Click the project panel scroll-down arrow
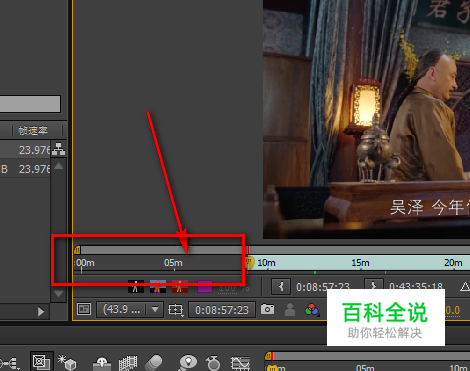Screen dimensions: 470x371 point(59,294)
